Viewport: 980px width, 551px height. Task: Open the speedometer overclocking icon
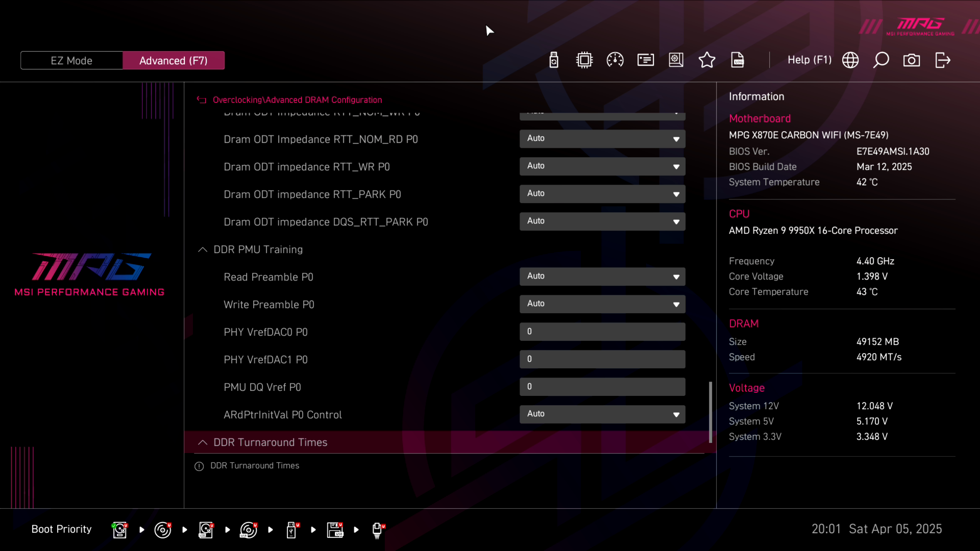click(x=615, y=60)
